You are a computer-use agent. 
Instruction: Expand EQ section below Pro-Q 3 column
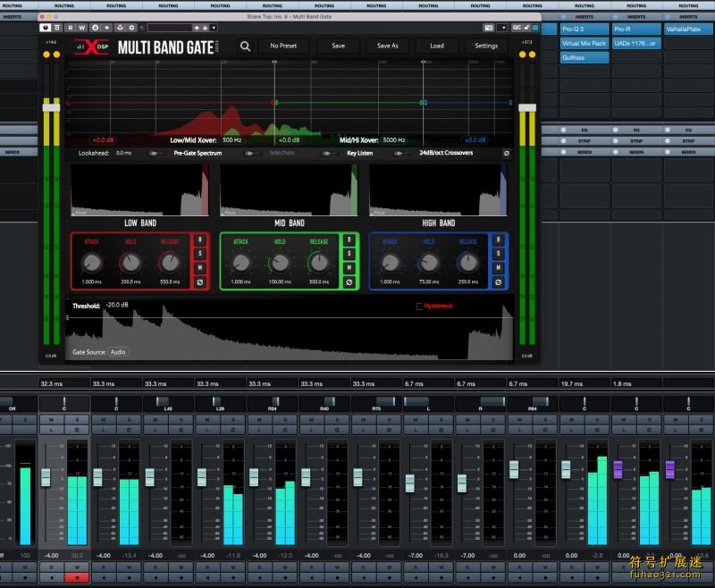tap(585, 130)
